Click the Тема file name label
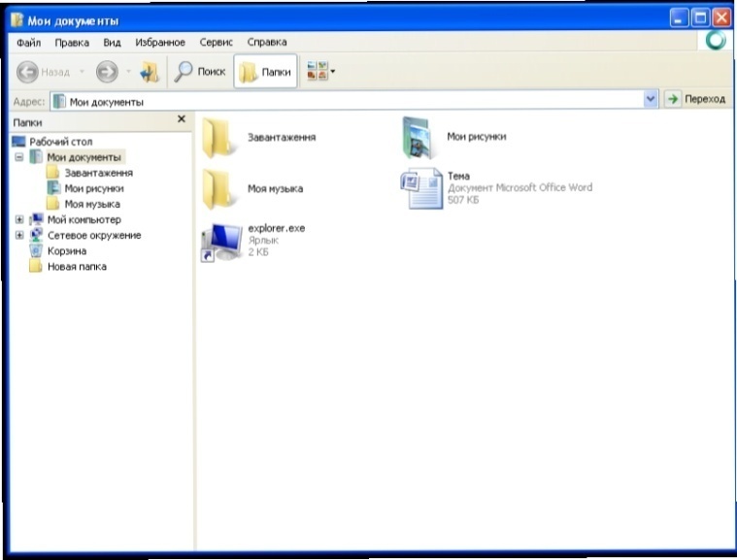The width and height of the screenshot is (737, 560). pos(458,177)
